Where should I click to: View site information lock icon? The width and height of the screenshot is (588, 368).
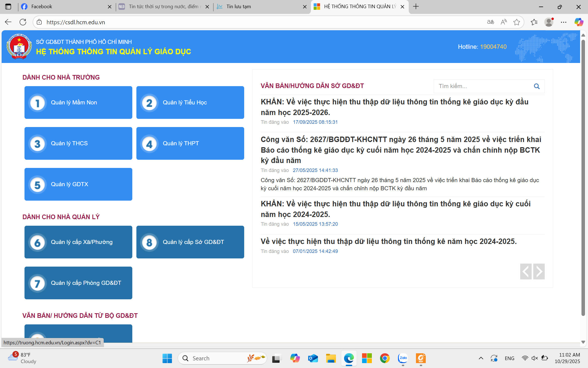tap(39, 22)
